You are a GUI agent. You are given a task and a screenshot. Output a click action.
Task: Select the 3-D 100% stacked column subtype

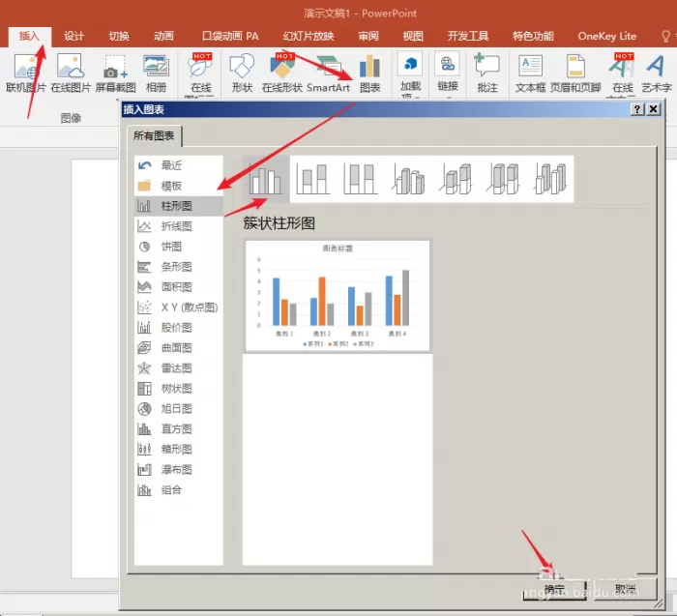click(x=503, y=179)
